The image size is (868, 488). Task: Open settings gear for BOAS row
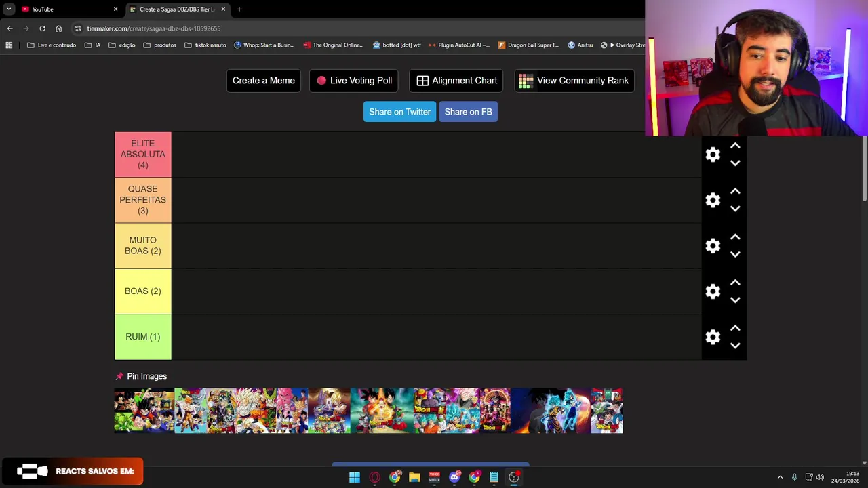(713, 291)
